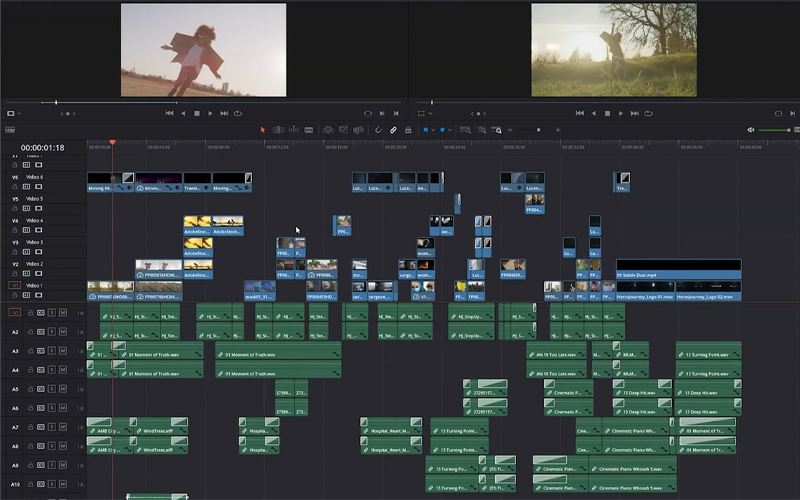This screenshot has height=500, width=800.
Task: Mute audio track A3
Action: pos(63,351)
